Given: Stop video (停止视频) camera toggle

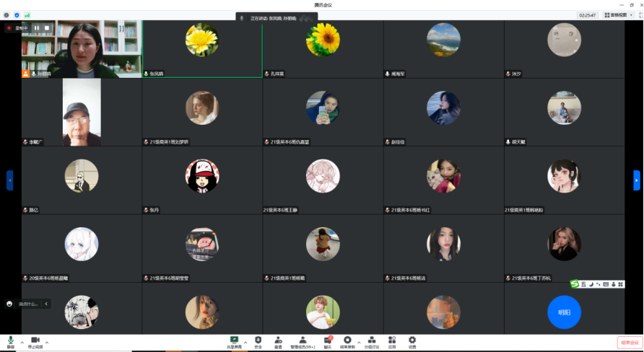Looking at the screenshot, I should (35, 341).
